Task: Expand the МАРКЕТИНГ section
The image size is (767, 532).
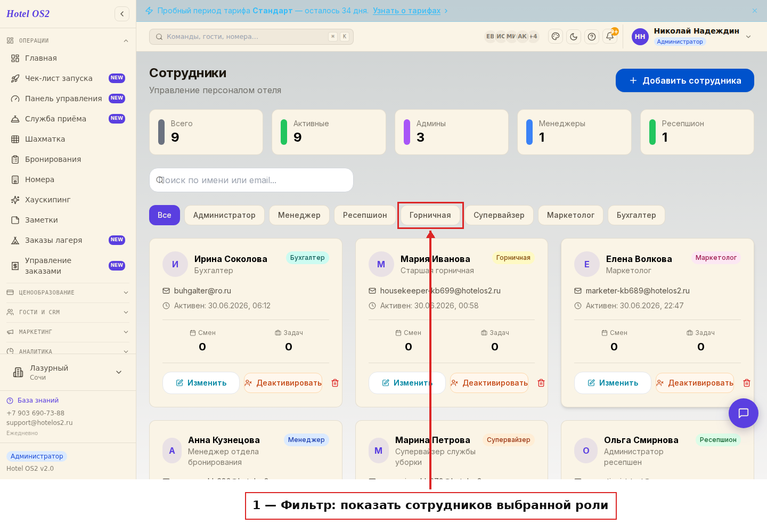Action: tap(68, 332)
